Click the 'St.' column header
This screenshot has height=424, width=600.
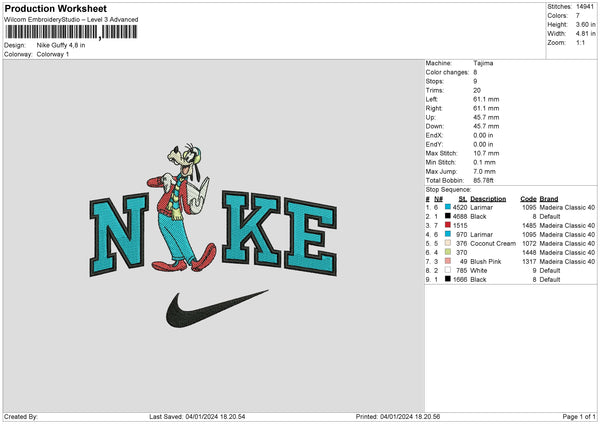tap(463, 199)
